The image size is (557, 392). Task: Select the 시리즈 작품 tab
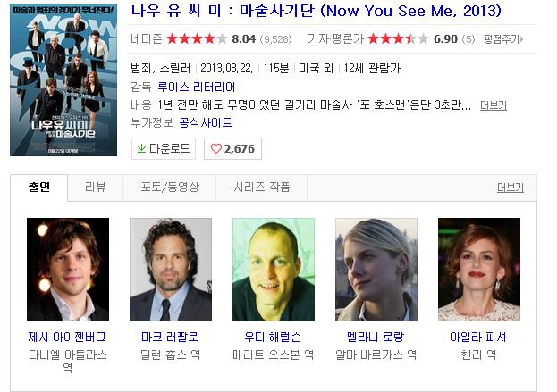[262, 188]
